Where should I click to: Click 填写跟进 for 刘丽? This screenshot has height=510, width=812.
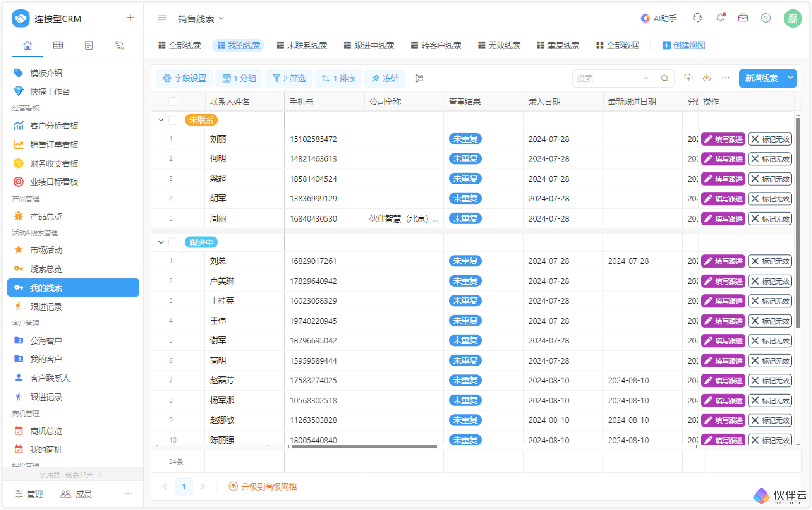[723, 139]
